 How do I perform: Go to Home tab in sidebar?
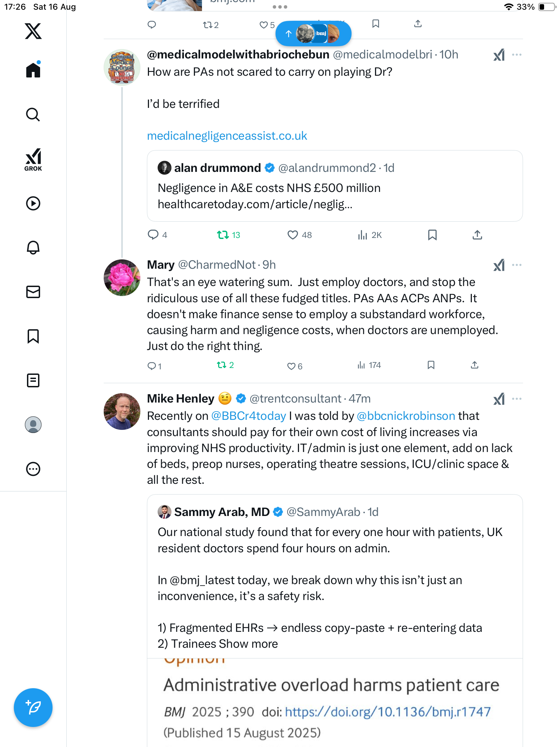point(33,70)
